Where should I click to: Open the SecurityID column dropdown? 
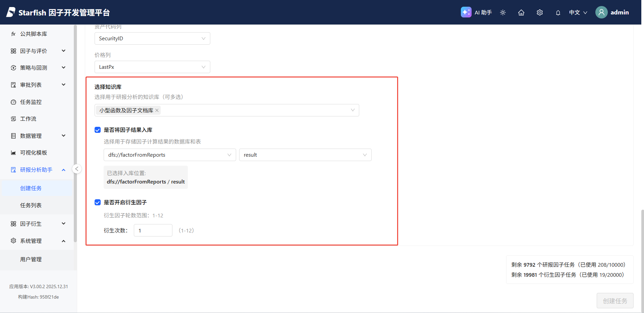click(152, 39)
